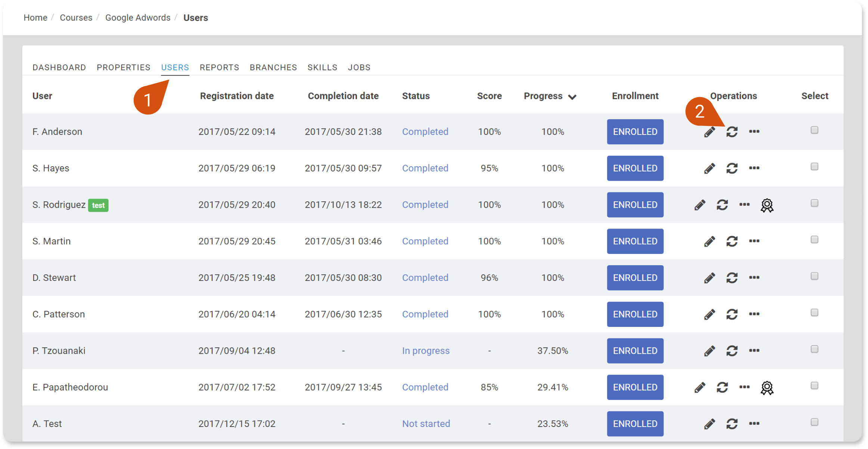Click sync icon on S. Rodriguez row
868x449 pixels.
722,205
